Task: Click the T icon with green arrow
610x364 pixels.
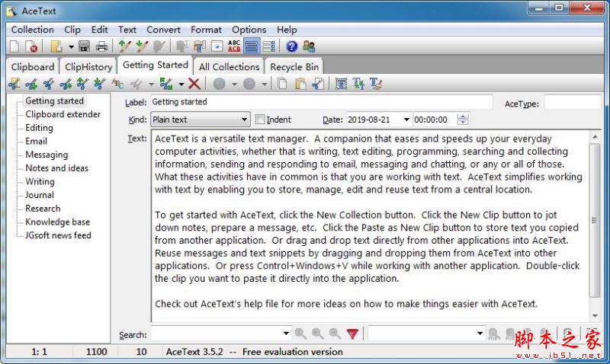Action: click(x=358, y=84)
